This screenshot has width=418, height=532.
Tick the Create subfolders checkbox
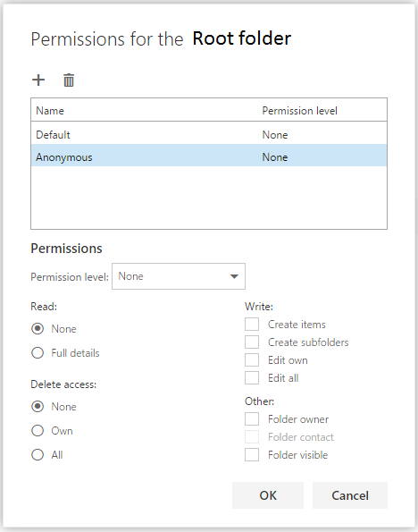click(x=252, y=342)
